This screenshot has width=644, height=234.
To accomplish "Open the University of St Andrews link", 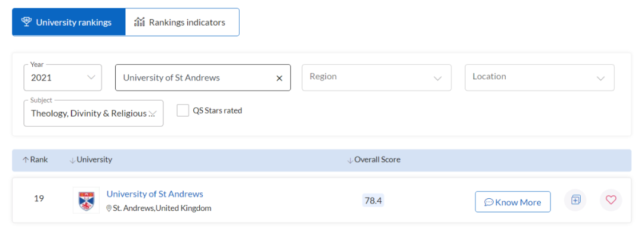I will pyautogui.click(x=155, y=194).
